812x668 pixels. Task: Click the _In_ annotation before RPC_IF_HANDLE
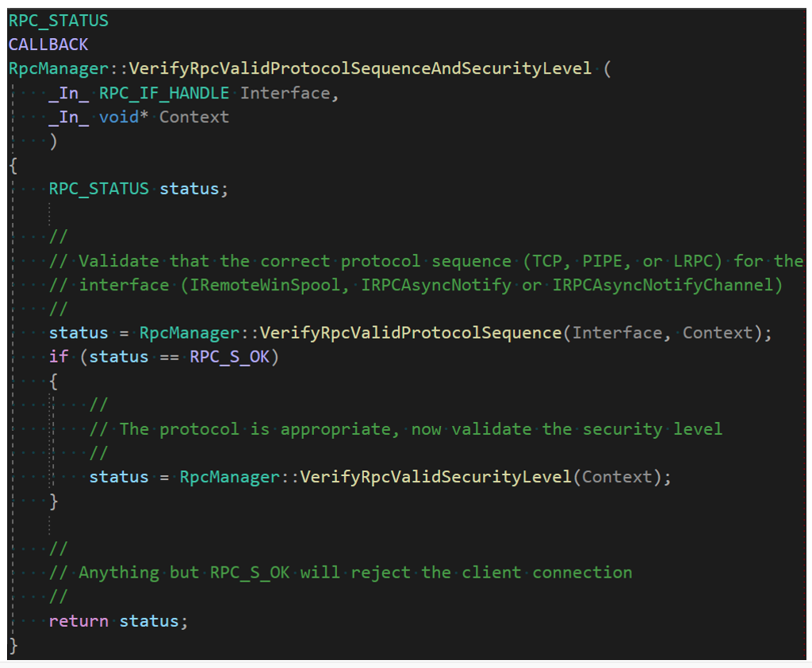tap(69, 93)
